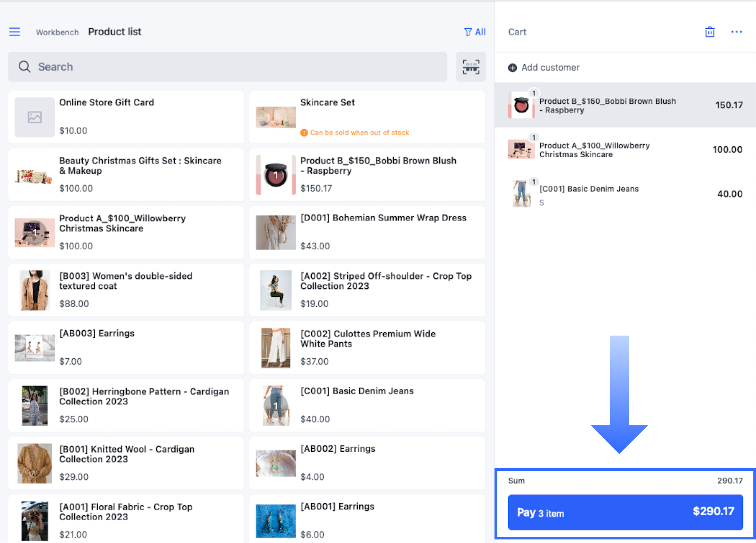Screen dimensions: 756x543
Task: Click Women's double-sided textured coat image
Action: click(x=35, y=290)
